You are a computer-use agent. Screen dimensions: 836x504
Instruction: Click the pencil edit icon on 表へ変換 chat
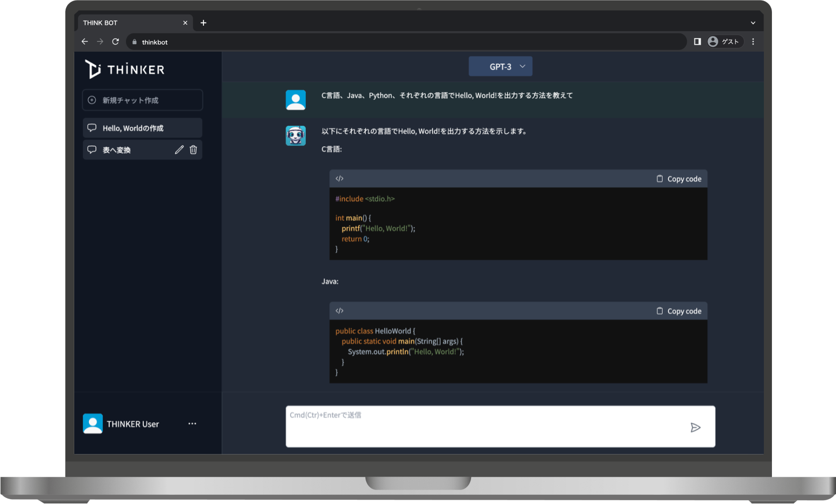(x=179, y=150)
